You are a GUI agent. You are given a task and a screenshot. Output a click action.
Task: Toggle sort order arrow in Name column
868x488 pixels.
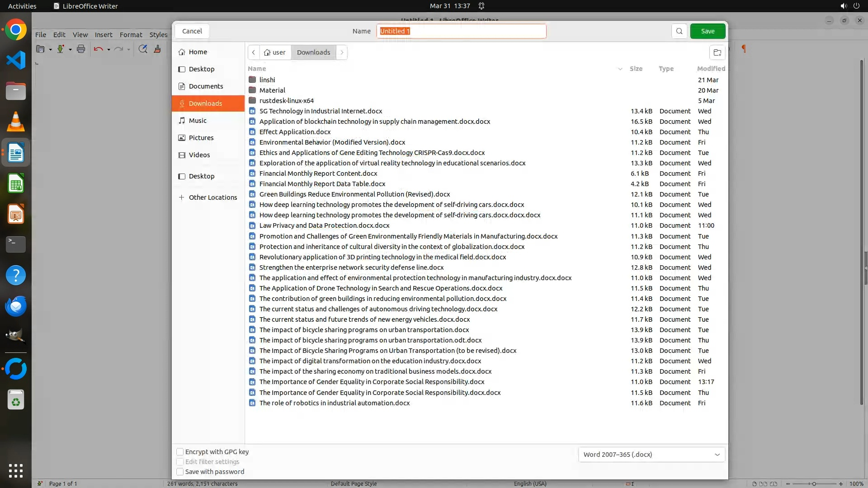[620, 69]
